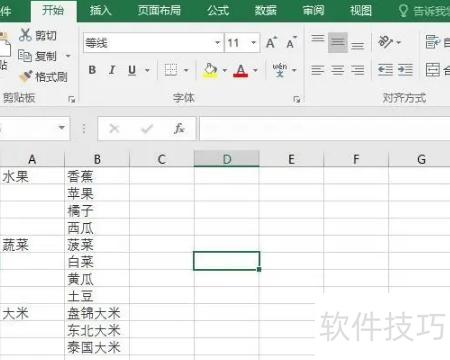Open the Insert (插入) tab
This screenshot has width=450, height=360.
(100, 11)
